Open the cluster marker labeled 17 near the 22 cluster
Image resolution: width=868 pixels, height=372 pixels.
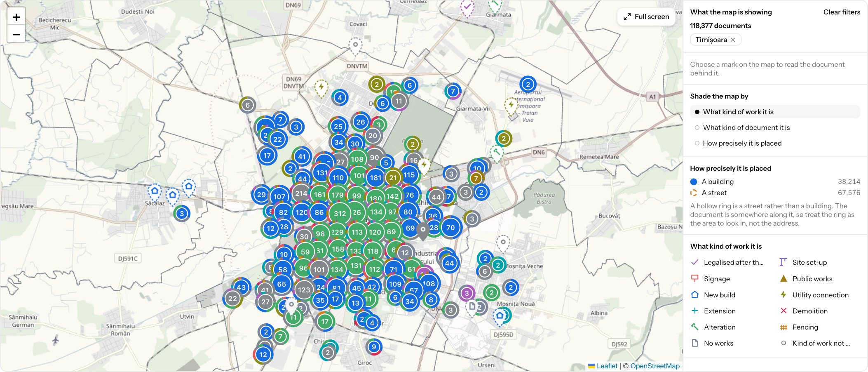[267, 155]
